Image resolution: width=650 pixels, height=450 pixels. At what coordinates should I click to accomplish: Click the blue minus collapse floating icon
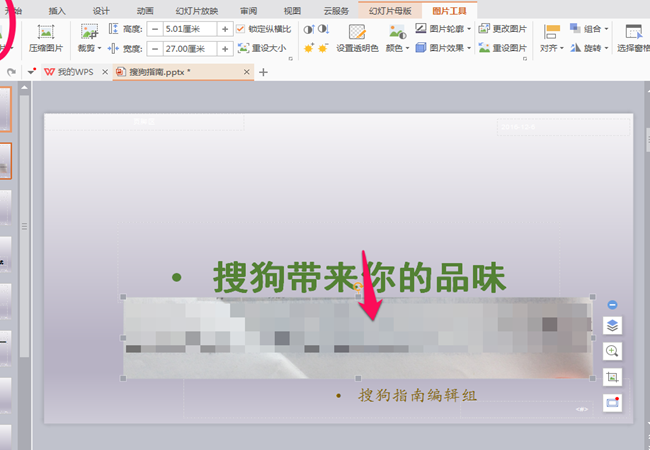tap(612, 305)
